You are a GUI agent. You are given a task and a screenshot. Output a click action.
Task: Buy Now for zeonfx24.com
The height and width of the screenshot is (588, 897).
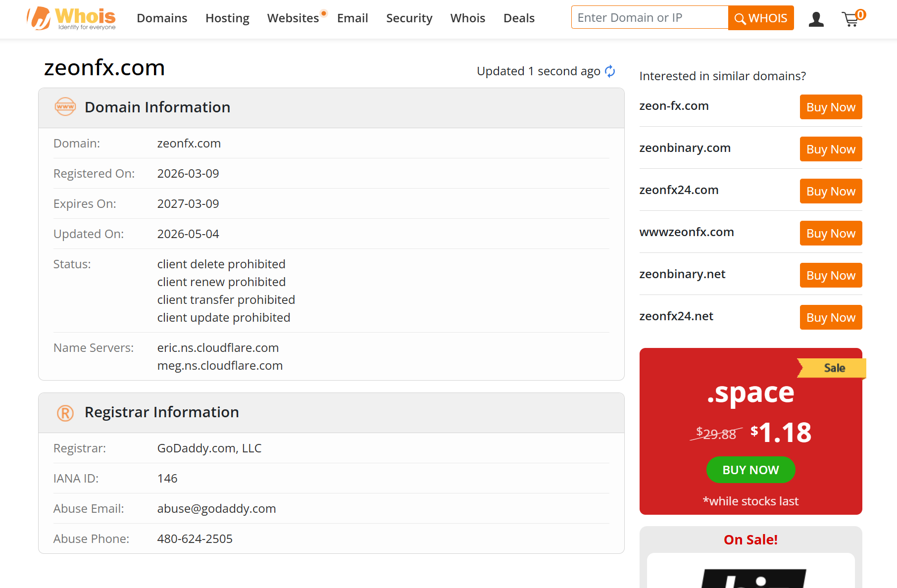tap(831, 191)
